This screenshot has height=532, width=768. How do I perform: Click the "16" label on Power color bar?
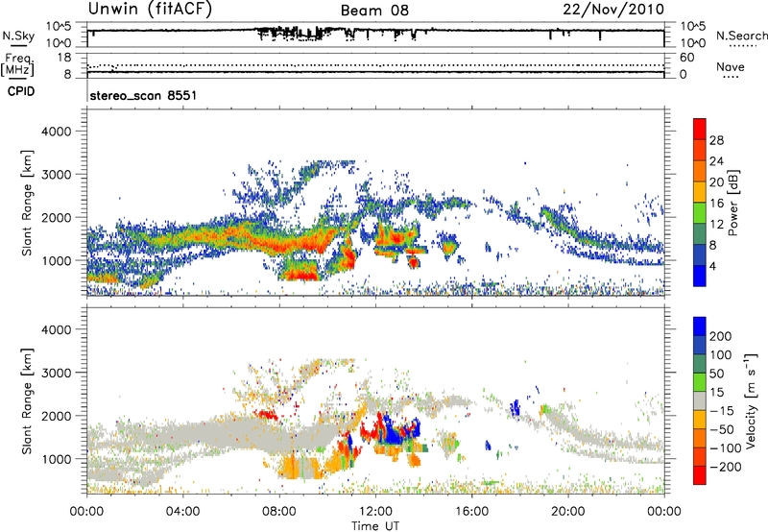tap(716, 204)
